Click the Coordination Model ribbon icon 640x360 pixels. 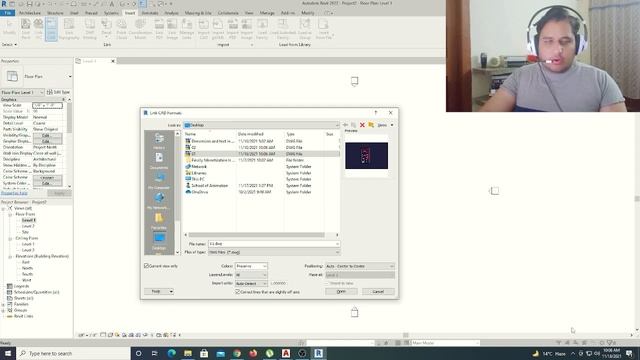[140, 29]
